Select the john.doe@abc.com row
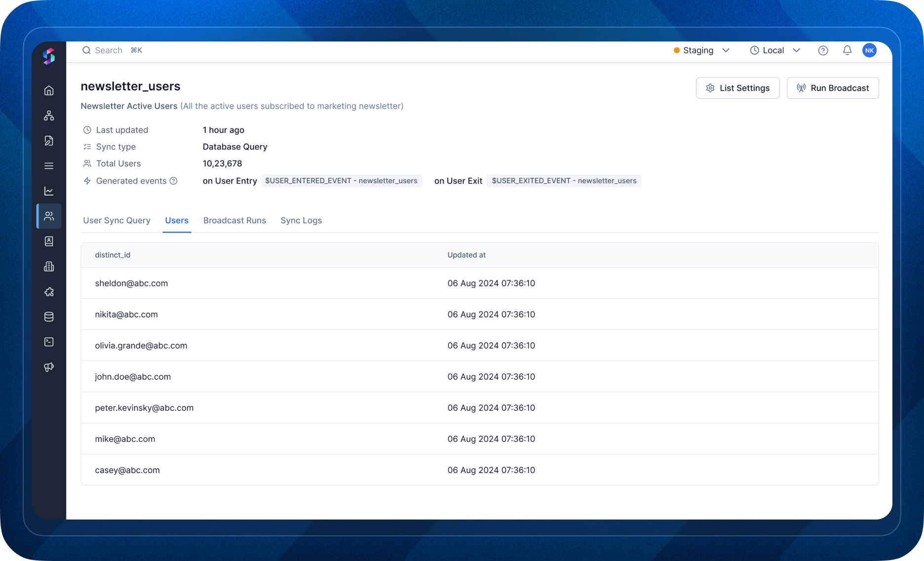Viewport: 924px width, 561px height. coord(480,376)
